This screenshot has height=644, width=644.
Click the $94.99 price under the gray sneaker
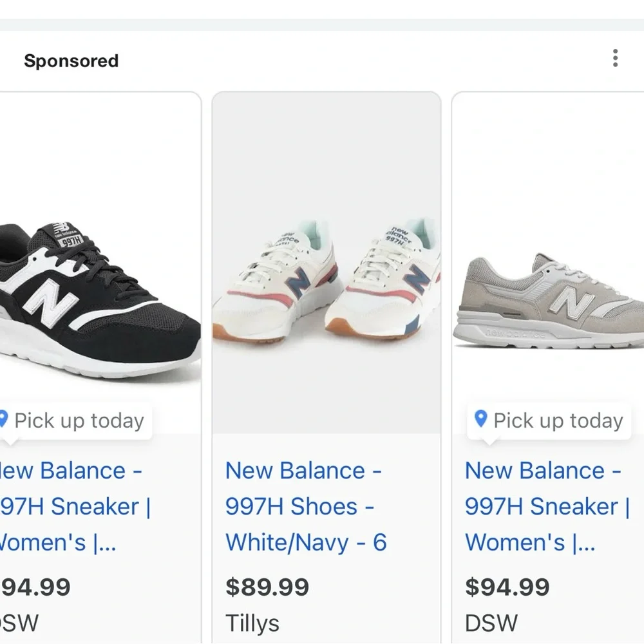pyautogui.click(x=507, y=587)
